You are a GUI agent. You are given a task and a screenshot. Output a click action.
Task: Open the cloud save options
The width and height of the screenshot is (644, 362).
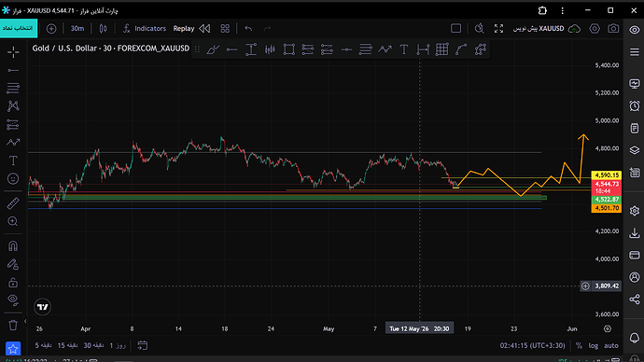(574, 29)
